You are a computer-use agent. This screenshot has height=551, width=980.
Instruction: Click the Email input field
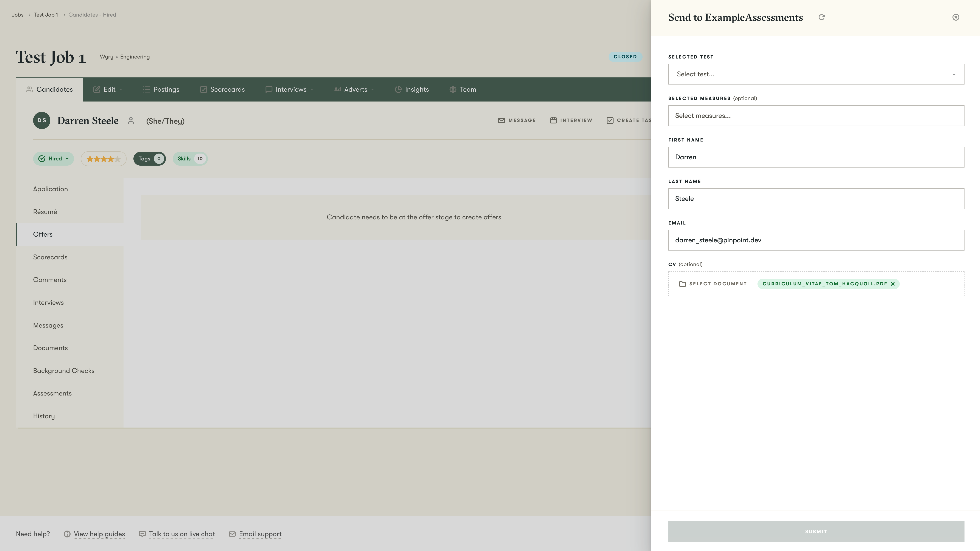[816, 240]
